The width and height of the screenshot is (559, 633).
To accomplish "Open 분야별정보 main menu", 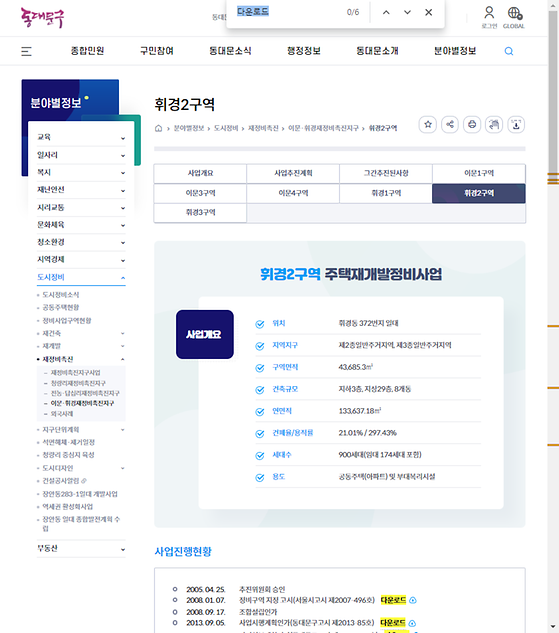I will (x=455, y=51).
